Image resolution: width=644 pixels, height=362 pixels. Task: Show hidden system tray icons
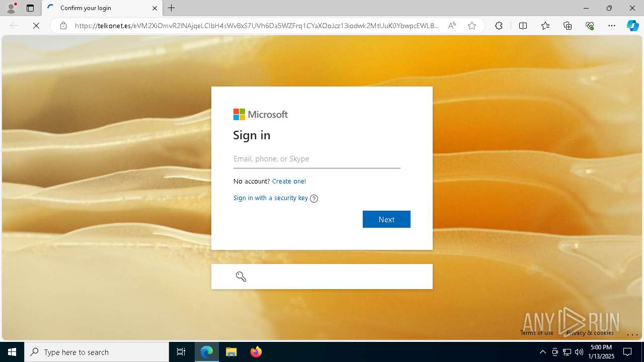(x=542, y=352)
